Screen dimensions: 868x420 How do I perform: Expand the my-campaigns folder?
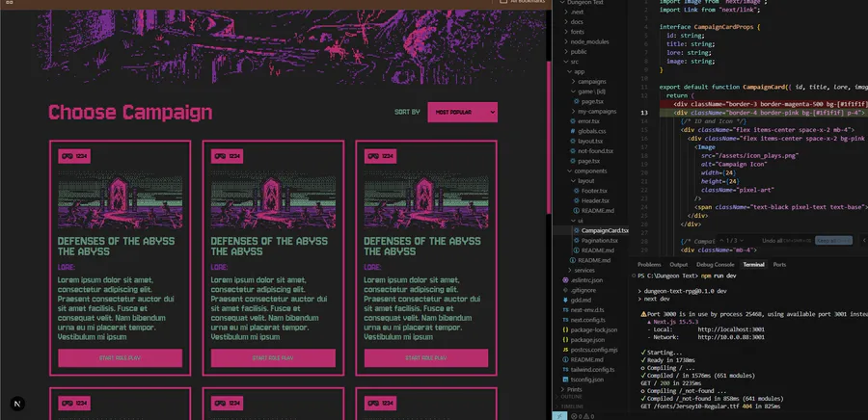[597, 111]
